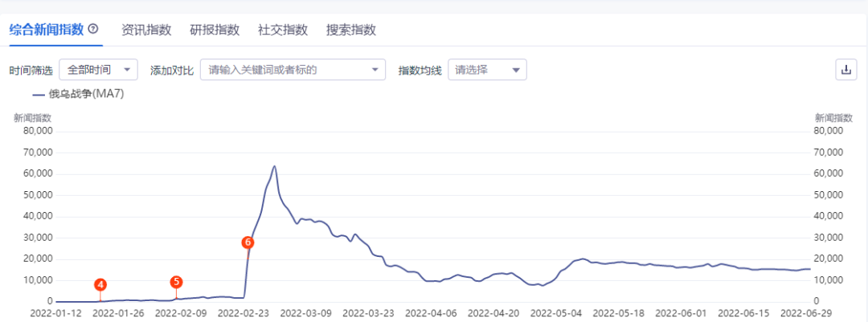Click event marker 6 on the chart
The height and width of the screenshot is (322, 868).
(x=248, y=243)
